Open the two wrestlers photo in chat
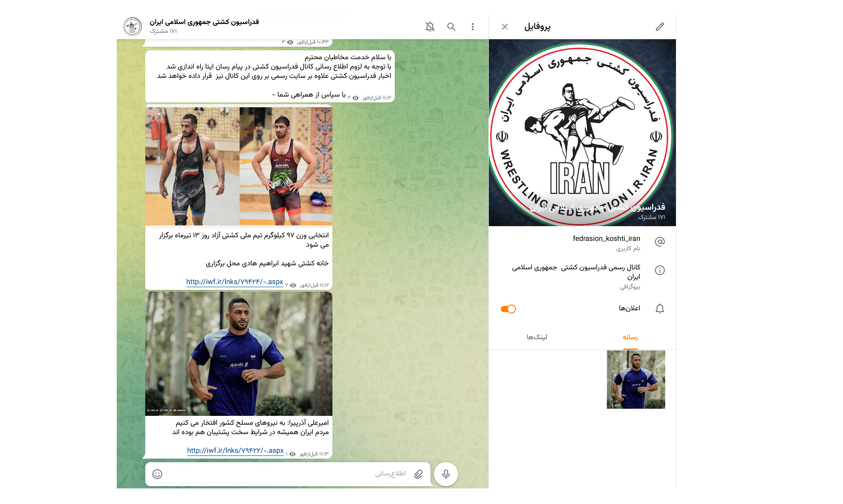Image resolution: width=843 pixels, height=504 pixels. click(239, 166)
